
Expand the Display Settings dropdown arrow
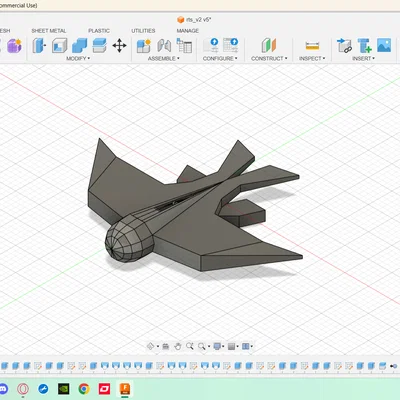pyautogui.click(x=223, y=347)
